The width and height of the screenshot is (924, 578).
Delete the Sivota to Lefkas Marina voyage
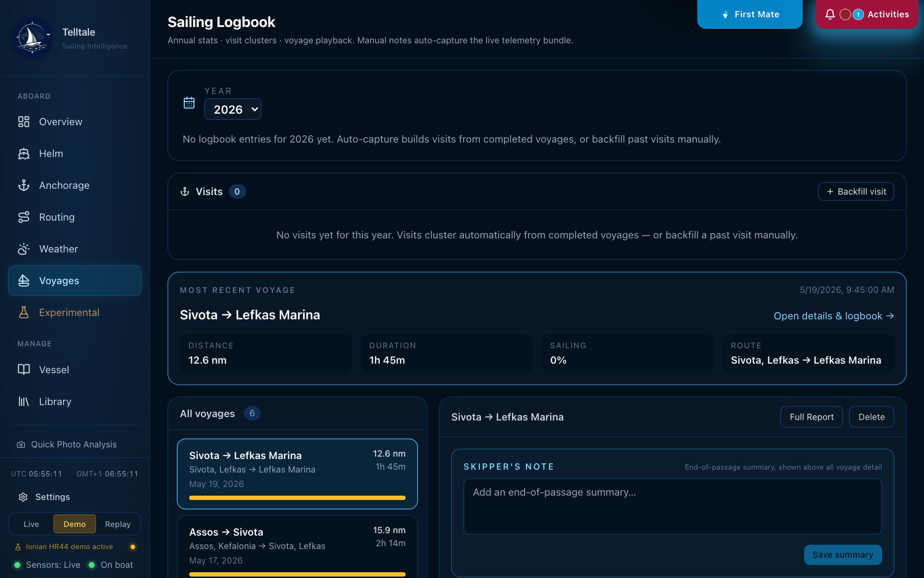click(x=872, y=417)
